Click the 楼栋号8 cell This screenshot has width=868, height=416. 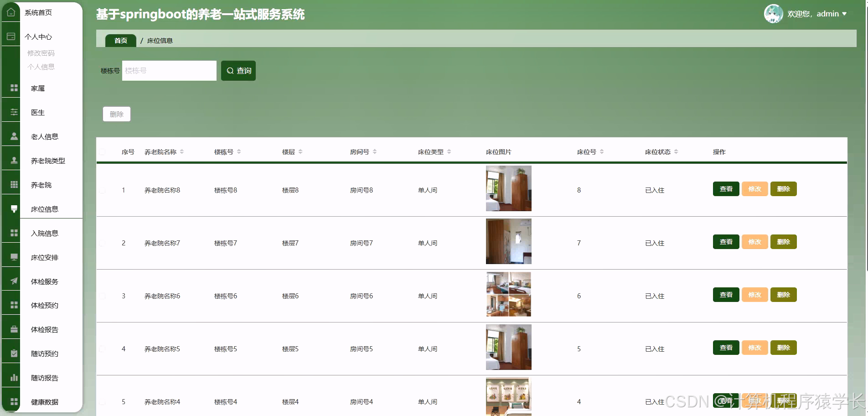point(226,190)
